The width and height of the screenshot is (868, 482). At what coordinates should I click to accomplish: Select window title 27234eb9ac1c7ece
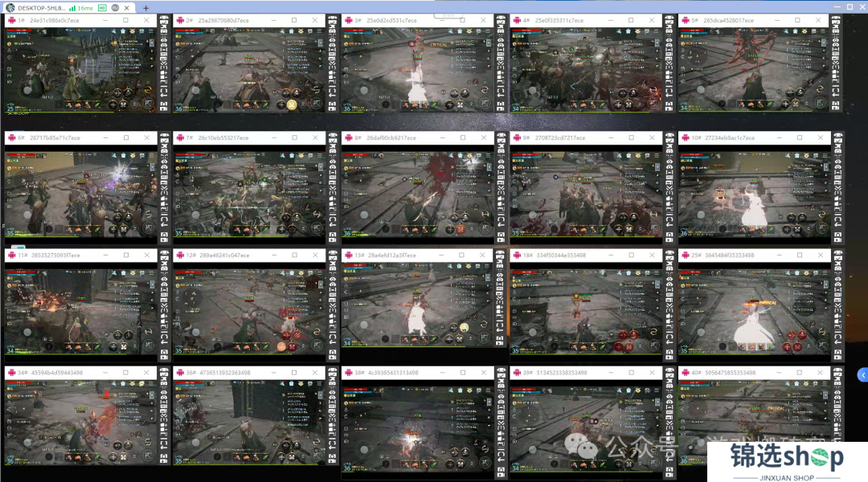click(730, 138)
